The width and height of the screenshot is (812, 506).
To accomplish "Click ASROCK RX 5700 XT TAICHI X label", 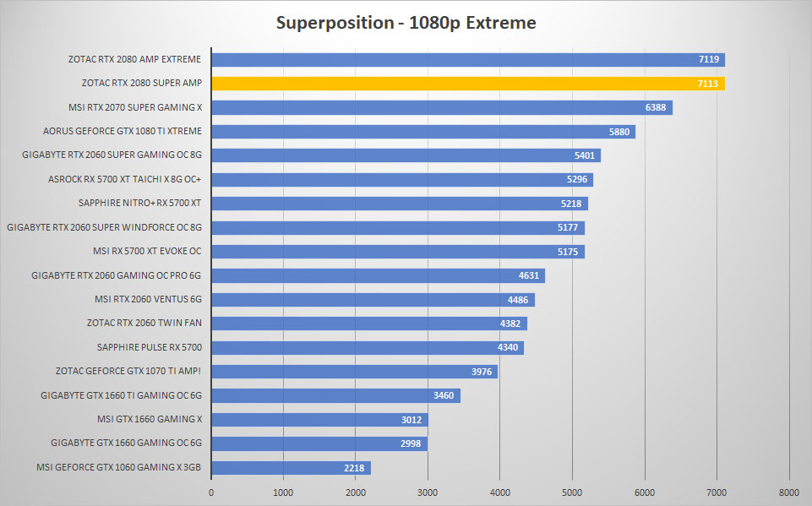I will pos(124,179).
